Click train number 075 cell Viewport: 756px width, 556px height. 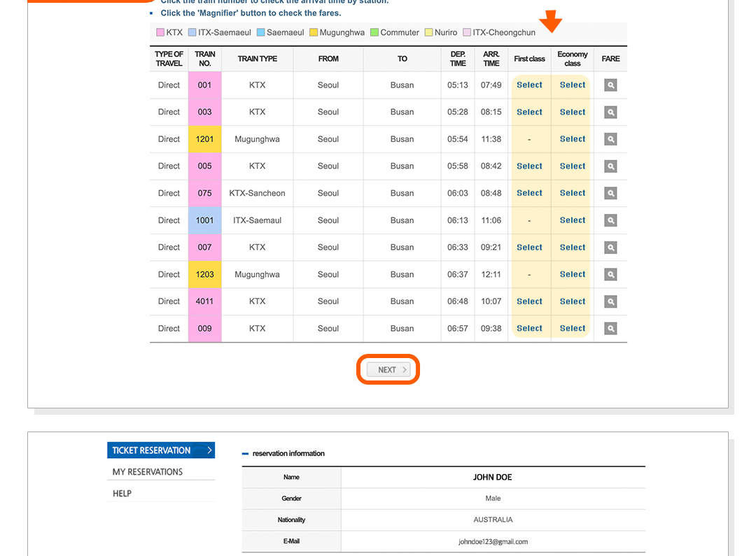[x=204, y=193]
